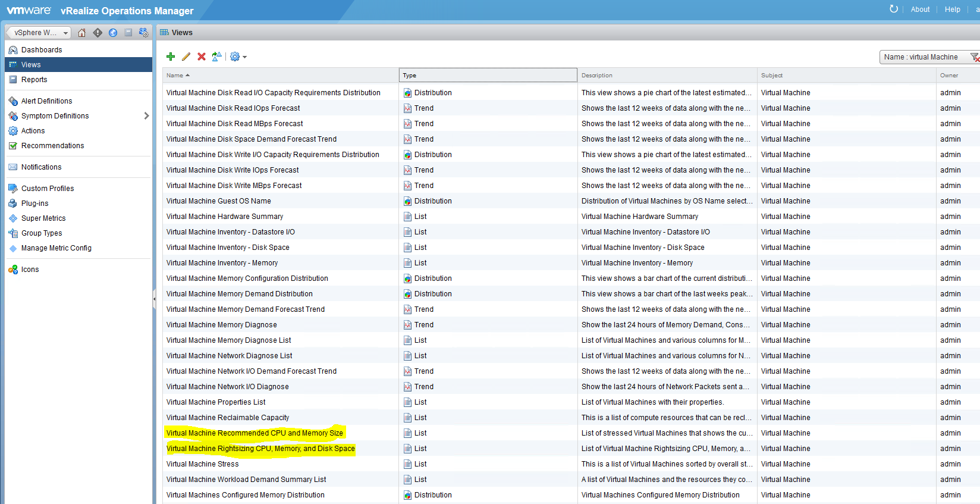Click the Icons colorful balls icon
Screen dimensions: 980x504
pos(13,270)
